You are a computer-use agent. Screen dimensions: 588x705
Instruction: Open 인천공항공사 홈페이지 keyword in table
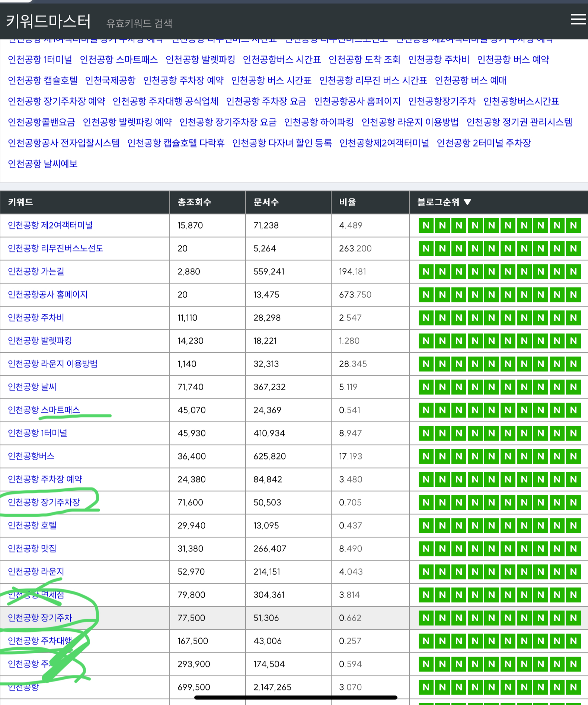[48, 295]
